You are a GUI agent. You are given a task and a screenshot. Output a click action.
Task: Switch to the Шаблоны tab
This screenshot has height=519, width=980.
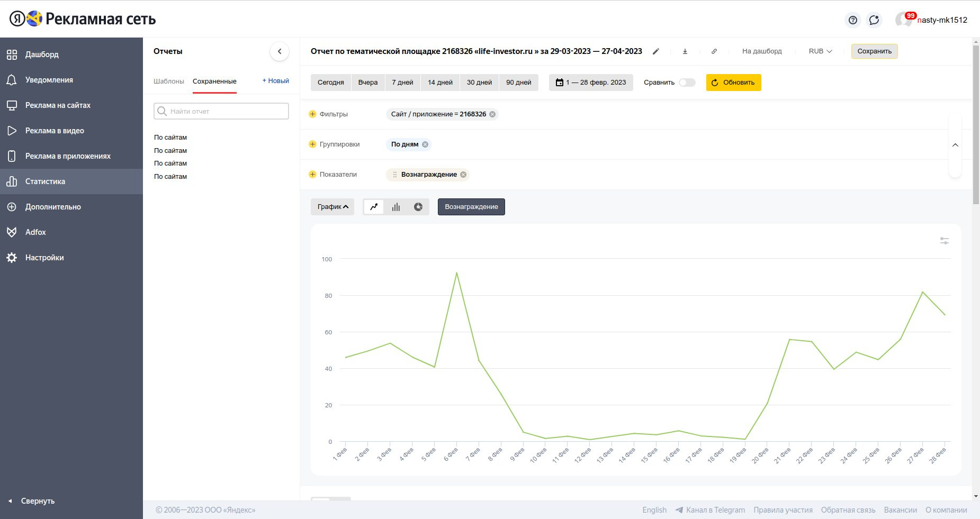(x=169, y=81)
